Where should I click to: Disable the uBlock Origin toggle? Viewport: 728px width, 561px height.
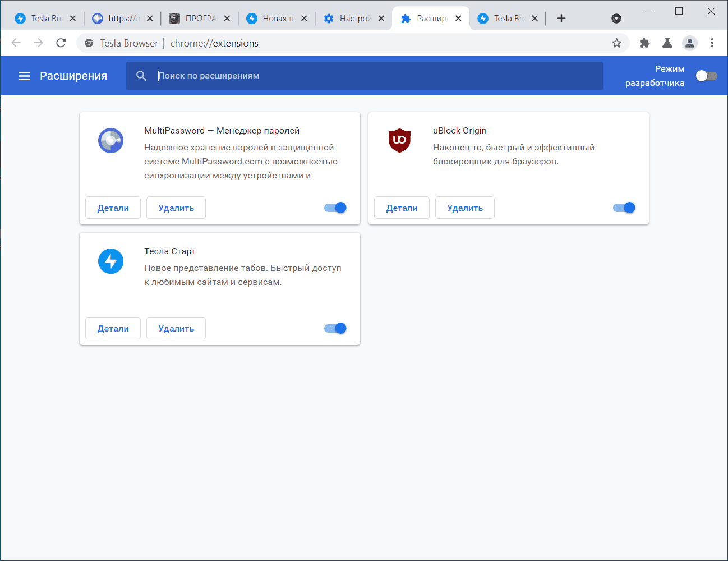tap(624, 208)
